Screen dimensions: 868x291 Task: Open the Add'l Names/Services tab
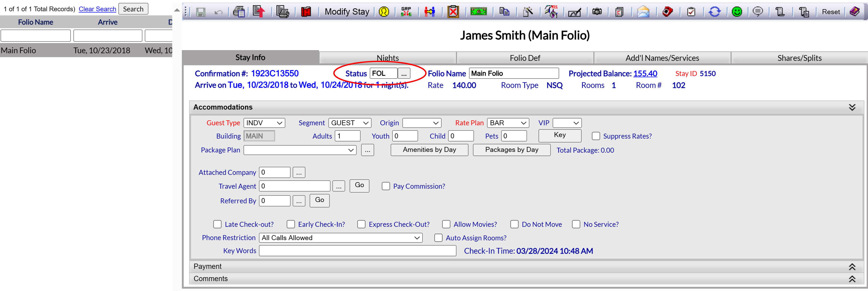coord(662,58)
